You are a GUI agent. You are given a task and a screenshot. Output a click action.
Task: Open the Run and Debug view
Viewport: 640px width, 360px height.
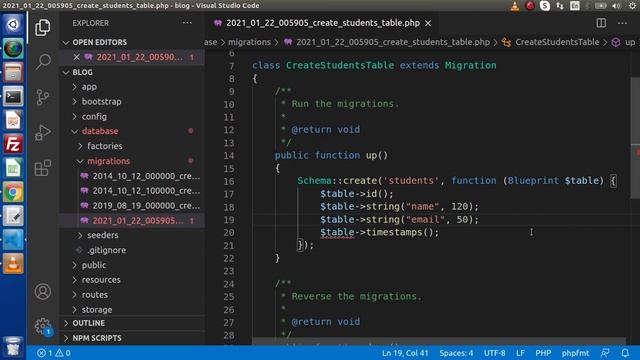pos(42,132)
